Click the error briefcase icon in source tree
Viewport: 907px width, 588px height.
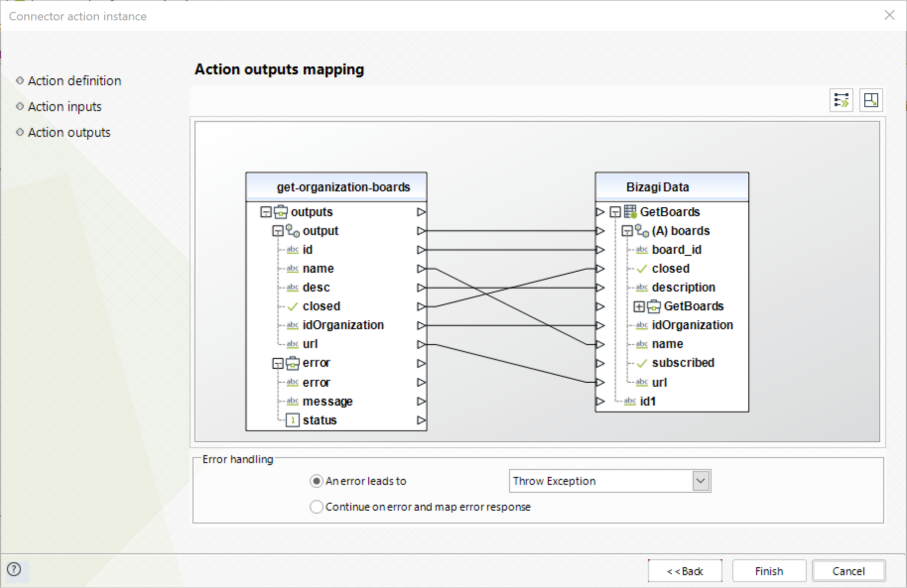[x=293, y=363]
